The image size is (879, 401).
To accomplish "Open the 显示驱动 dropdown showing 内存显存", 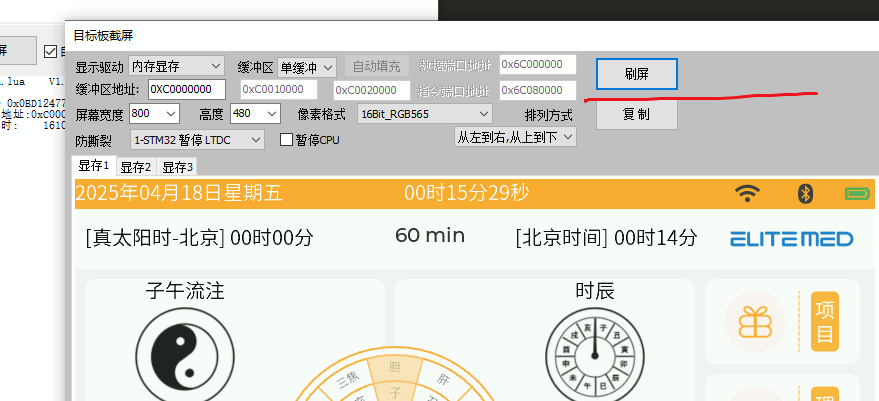I will pos(177,67).
